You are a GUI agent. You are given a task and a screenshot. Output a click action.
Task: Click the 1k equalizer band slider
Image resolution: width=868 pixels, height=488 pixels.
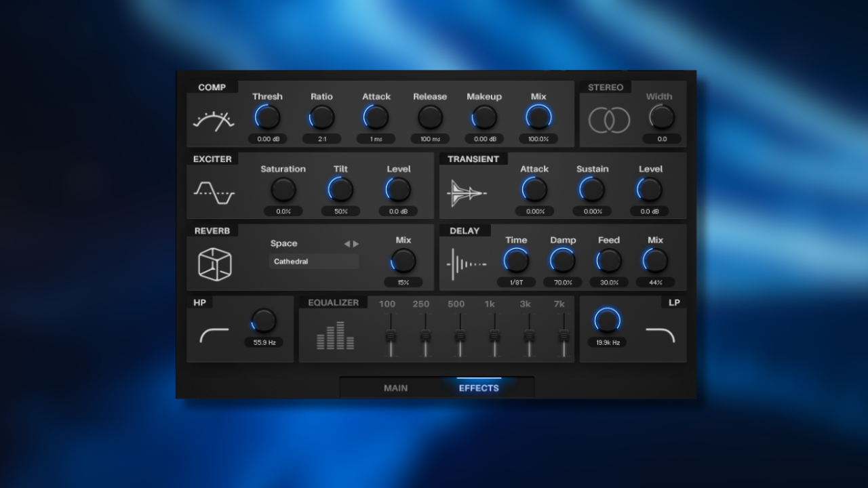tap(494, 335)
